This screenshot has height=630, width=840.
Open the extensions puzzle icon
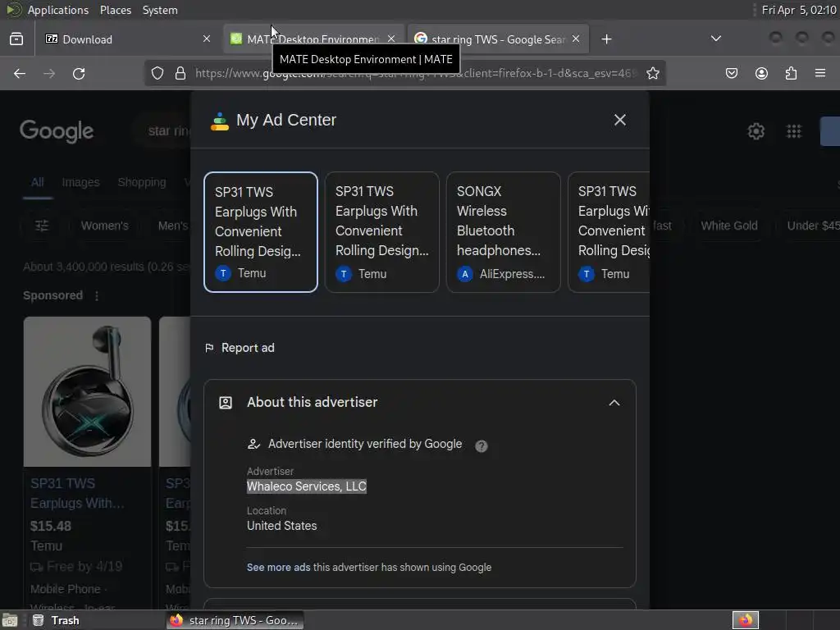click(x=791, y=73)
